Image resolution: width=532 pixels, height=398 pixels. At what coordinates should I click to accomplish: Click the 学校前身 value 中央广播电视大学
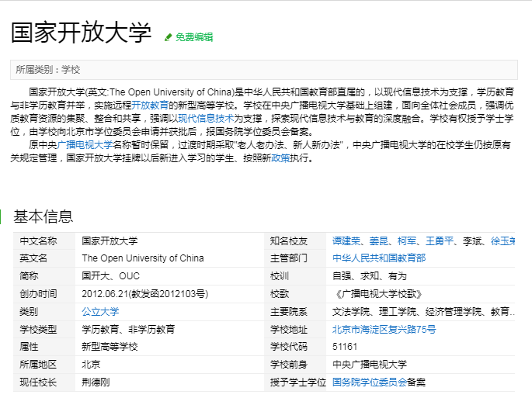click(x=370, y=365)
